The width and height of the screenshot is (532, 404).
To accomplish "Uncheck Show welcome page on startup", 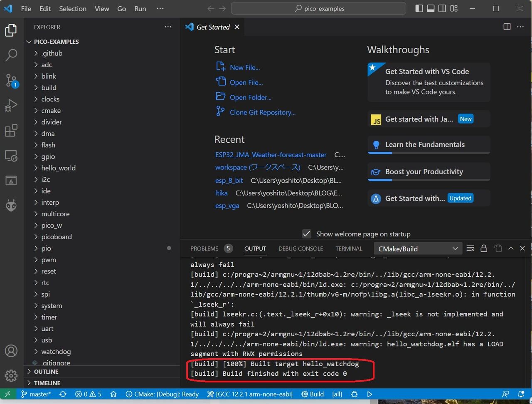I will tap(306, 234).
